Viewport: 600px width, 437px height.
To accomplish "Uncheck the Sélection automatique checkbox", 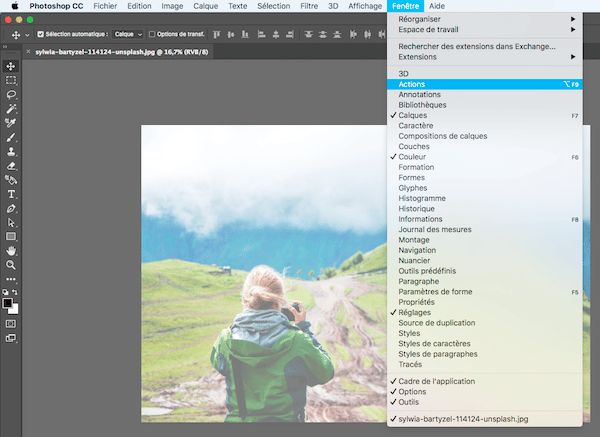I will pyautogui.click(x=40, y=34).
